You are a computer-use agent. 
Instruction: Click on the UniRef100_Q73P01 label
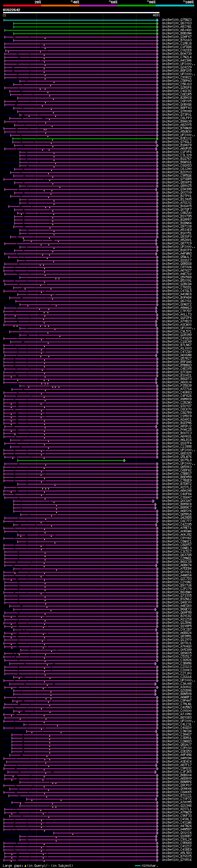177,115
